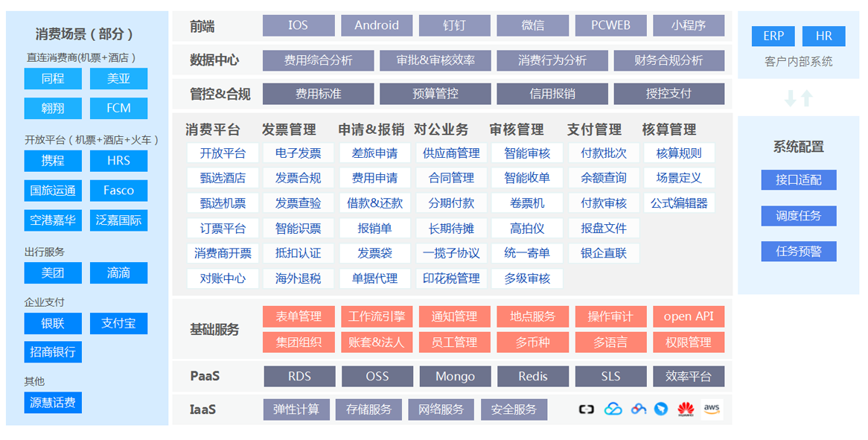Click 借款&还款 item
The image size is (868, 440).
tap(374, 203)
